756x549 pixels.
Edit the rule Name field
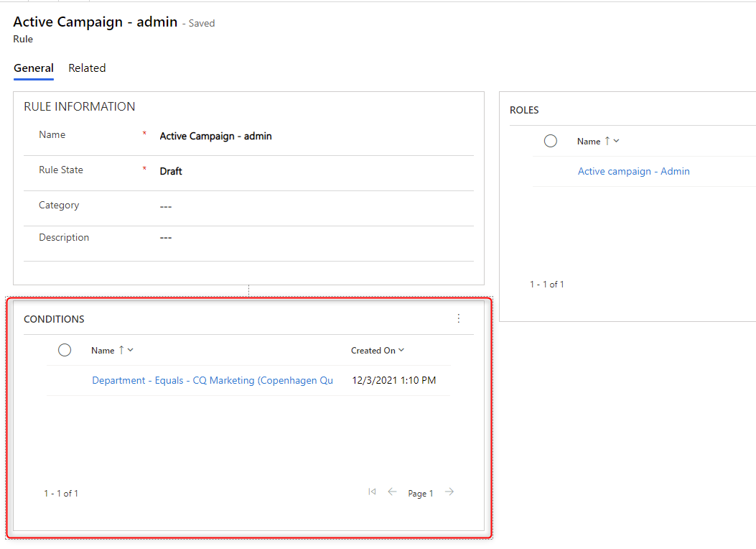click(x=215, y=136)
